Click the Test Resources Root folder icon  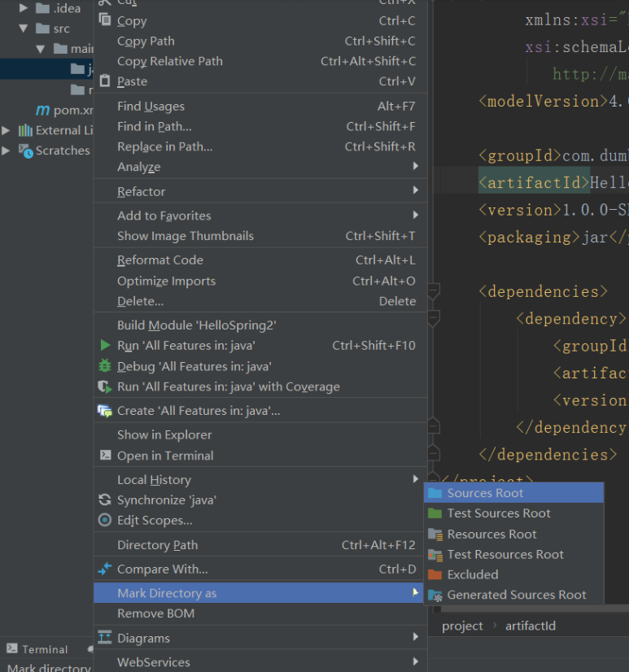tap(435, 555)
